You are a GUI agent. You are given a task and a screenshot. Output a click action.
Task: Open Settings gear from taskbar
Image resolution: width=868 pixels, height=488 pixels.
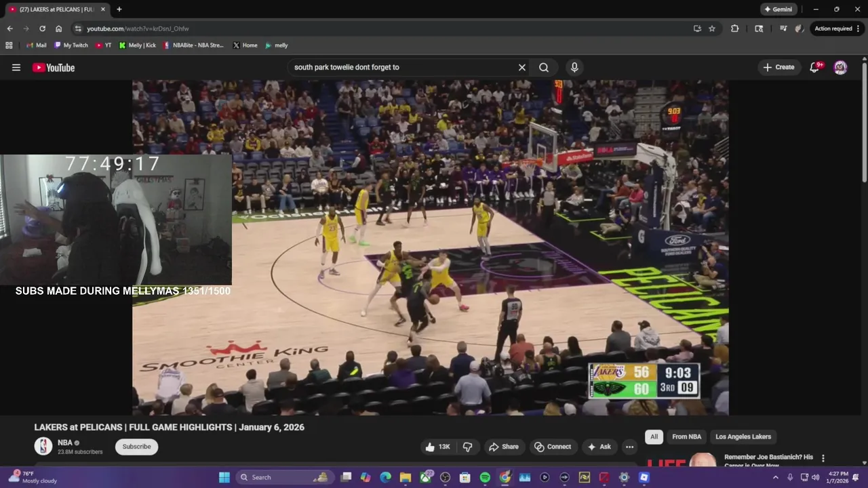[624, 477]
